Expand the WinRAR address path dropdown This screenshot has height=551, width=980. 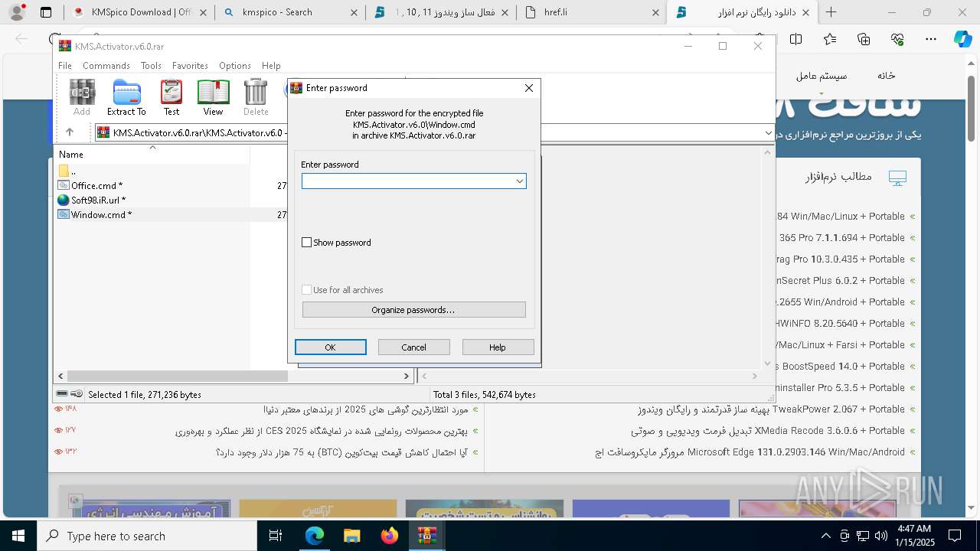click(x=768, y=132)
